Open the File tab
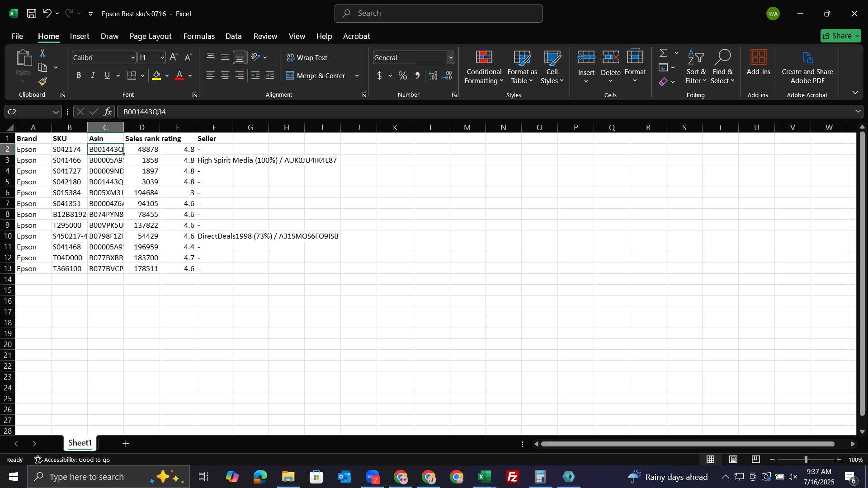Viewport: 868px width, 488px height. click(x=17, y=36)
